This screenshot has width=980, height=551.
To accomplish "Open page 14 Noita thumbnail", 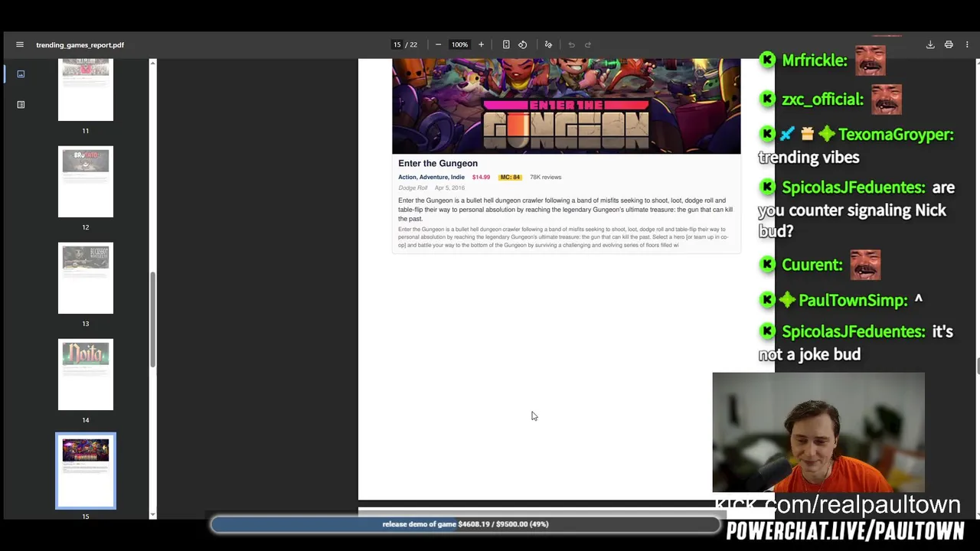I will coord(86,374).
